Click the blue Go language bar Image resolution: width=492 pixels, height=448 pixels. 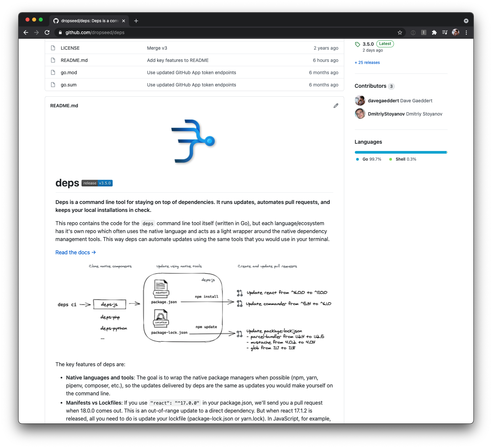401,152
